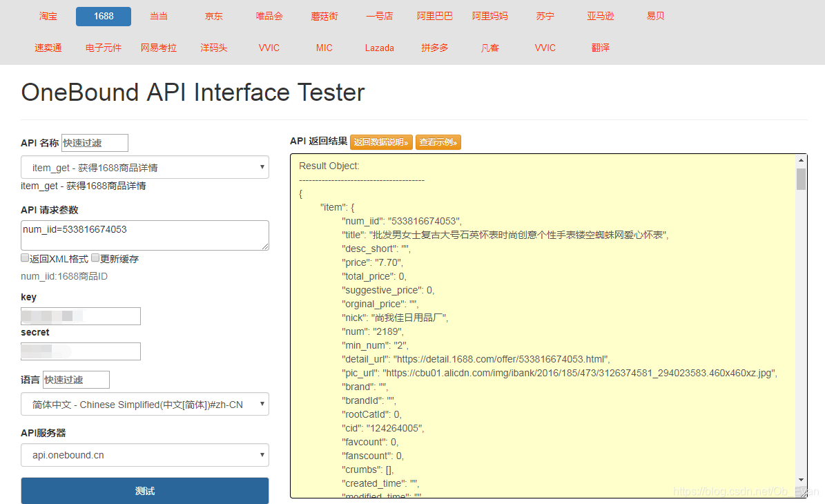This screenshot has height=504, width=825.
Task: Open the 易贝 tab
Action: pos(656,17)
